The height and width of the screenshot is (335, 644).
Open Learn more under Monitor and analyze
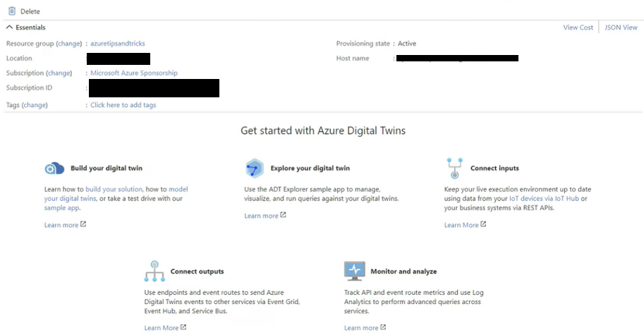pyautogui.click(x=361, y=328)
